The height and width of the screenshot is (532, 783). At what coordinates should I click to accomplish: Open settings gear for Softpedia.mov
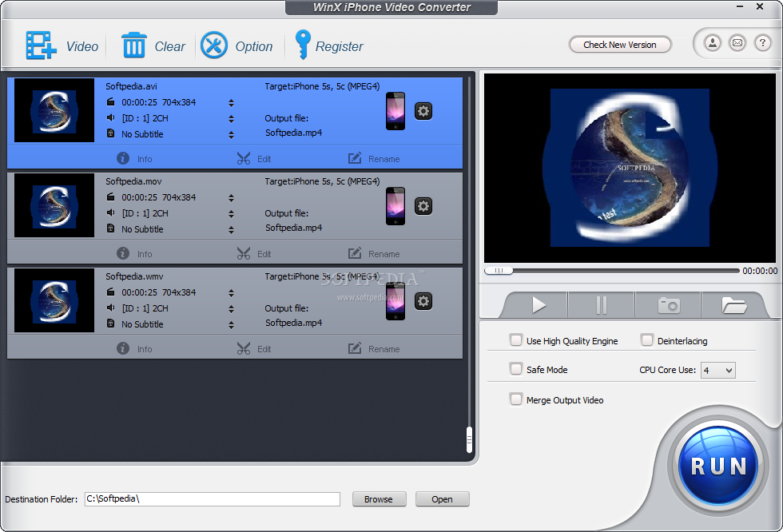click(423, 206)
